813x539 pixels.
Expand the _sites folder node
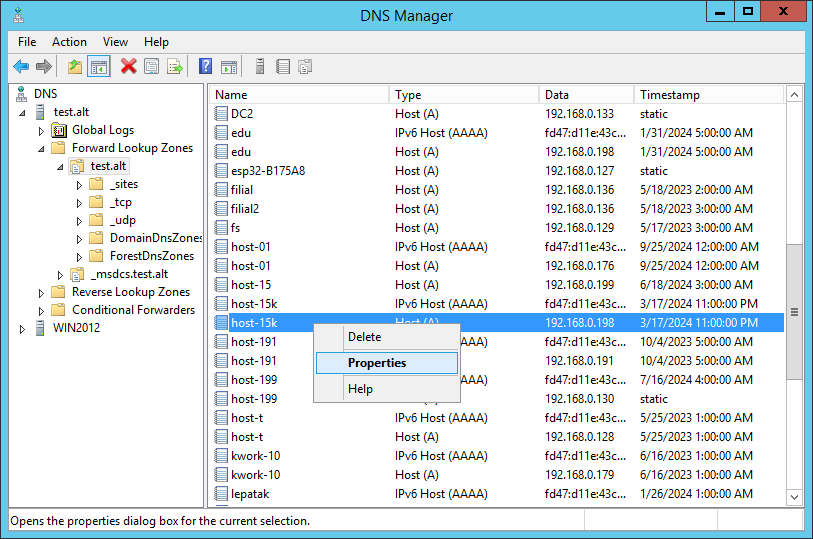tap(79, 184)
